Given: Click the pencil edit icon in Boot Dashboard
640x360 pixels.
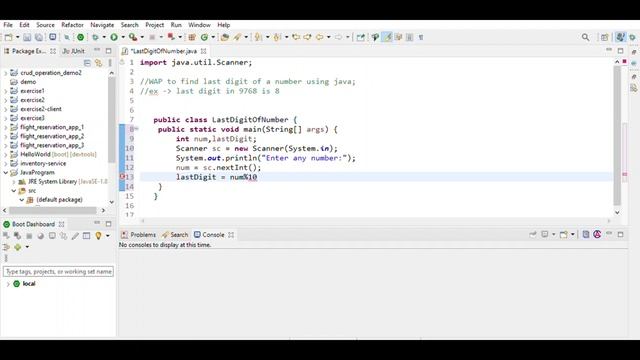Looking at the screenshot, I should point(75,236).
